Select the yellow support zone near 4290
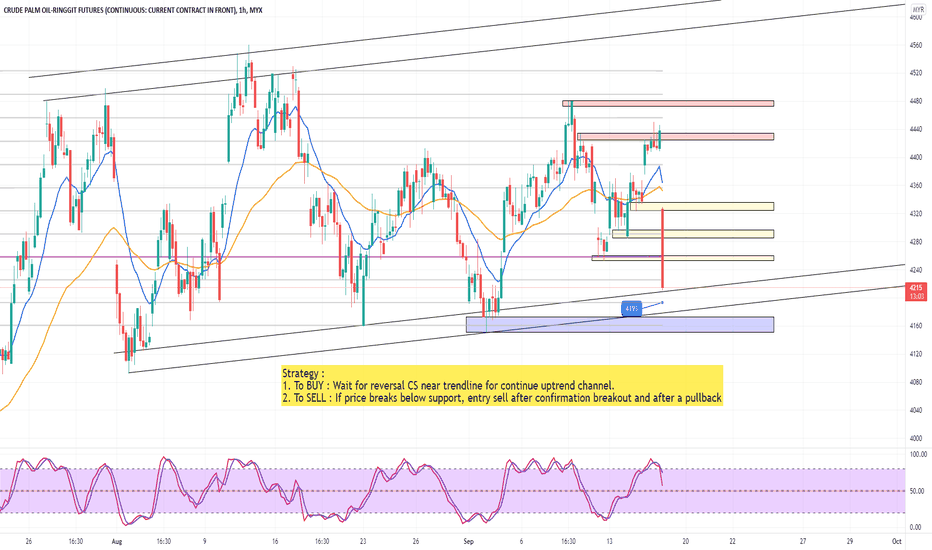 [x=693, y=234]
